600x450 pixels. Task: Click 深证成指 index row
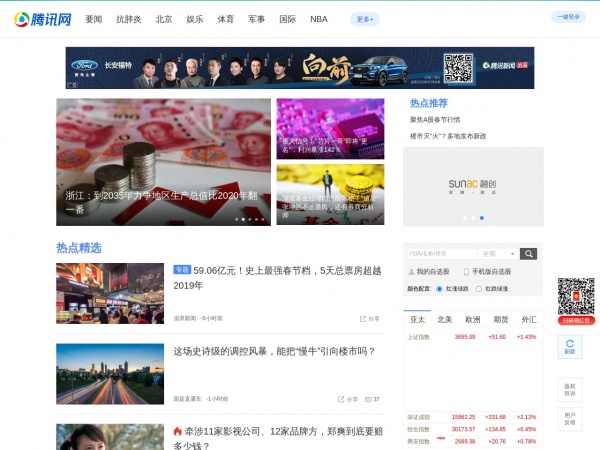(473, 417)
